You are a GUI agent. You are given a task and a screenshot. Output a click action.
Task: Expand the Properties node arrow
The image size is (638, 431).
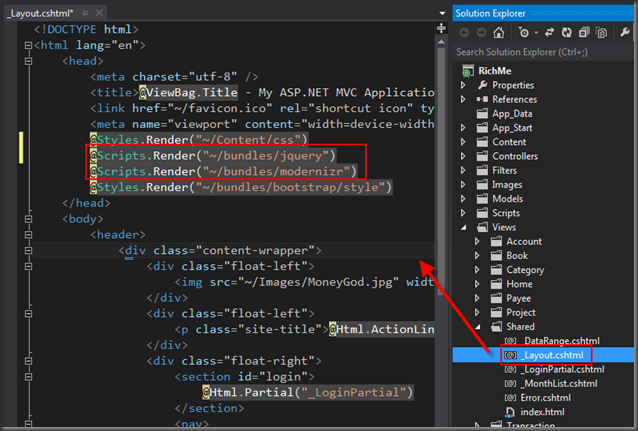click(x=463, y=85)
